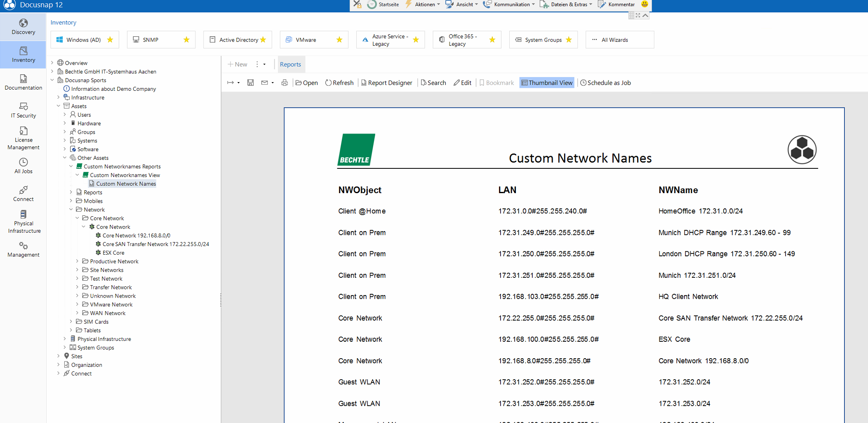Screen dimensions: 868x423
Task: Click the fullscreen expand icon
Action: point(638,15)
